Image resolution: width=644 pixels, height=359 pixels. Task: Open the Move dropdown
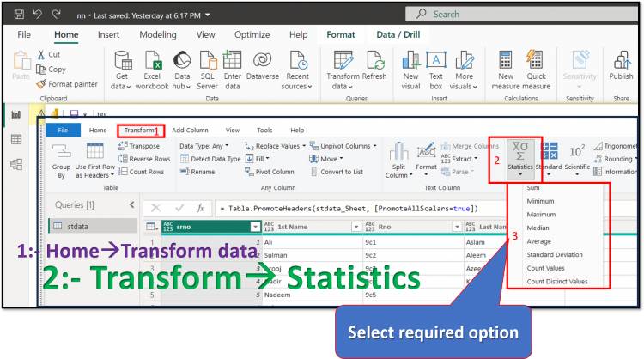[x=326, y=159]
